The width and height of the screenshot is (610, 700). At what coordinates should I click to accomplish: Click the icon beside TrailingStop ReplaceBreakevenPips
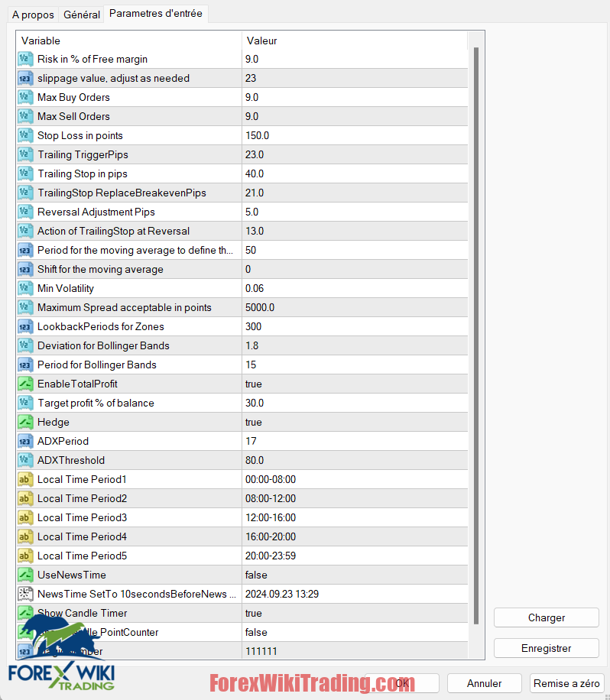pyautogui.click(x=25, y=193)
